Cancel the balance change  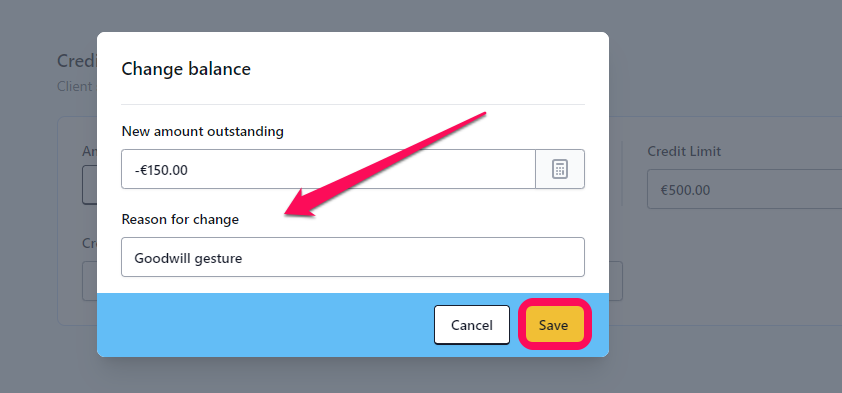click(x=471, y=325)
